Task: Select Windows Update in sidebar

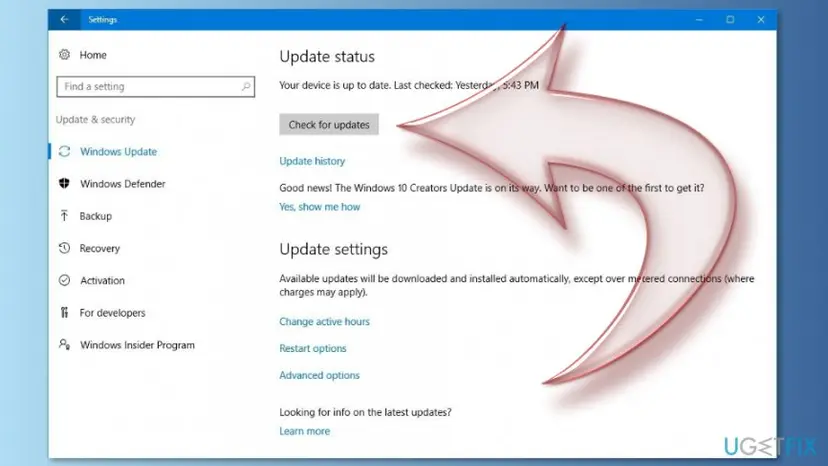Action: coord(118,152)
